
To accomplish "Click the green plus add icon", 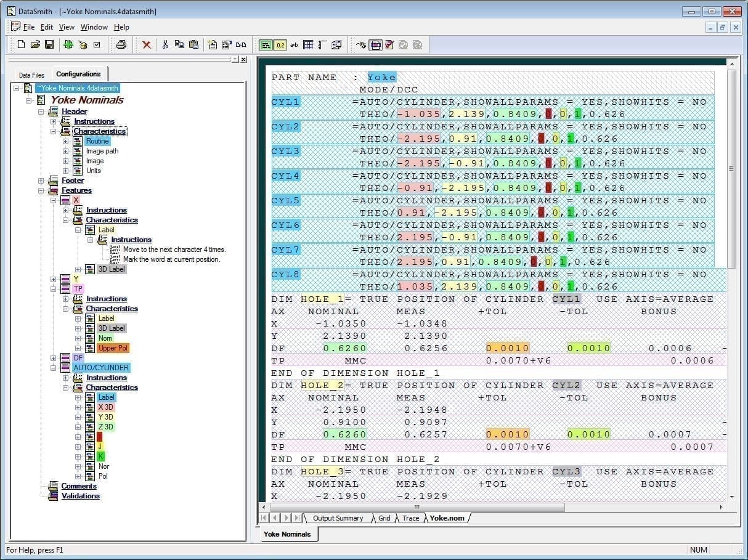I will pos(68,44).
